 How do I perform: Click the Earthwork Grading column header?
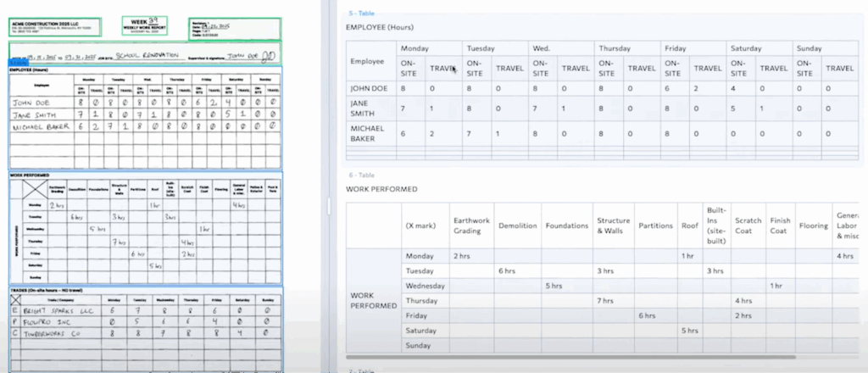click(472, 226)
